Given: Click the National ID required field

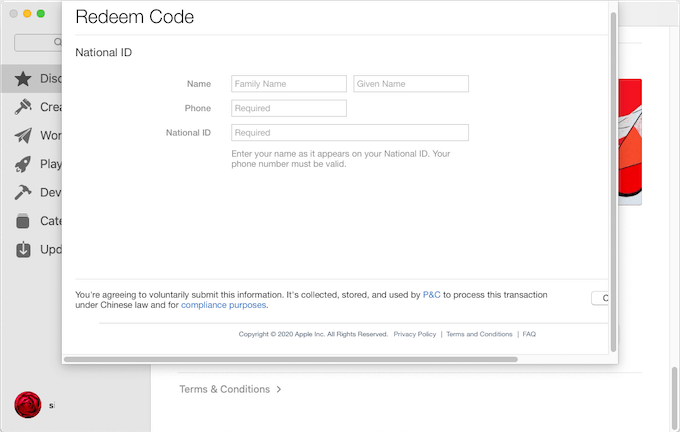Looking at the screenshot, I should point(350,132).
